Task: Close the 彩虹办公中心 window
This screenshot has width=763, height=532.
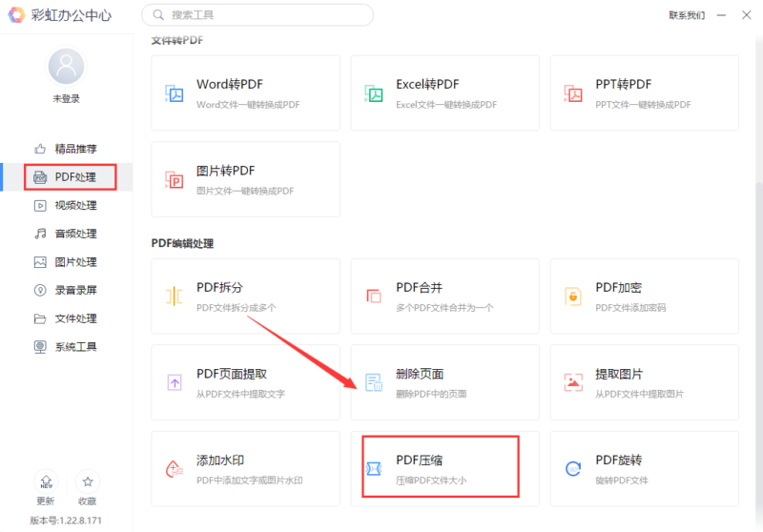Action: pos(747,15)
